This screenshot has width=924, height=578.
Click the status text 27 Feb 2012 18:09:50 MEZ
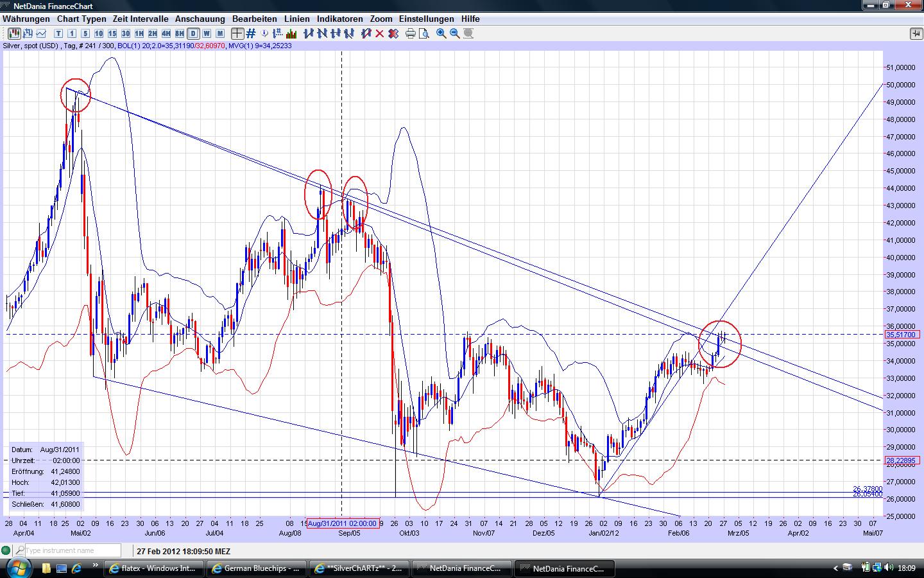pyautogui.click(x=184, y=551)
